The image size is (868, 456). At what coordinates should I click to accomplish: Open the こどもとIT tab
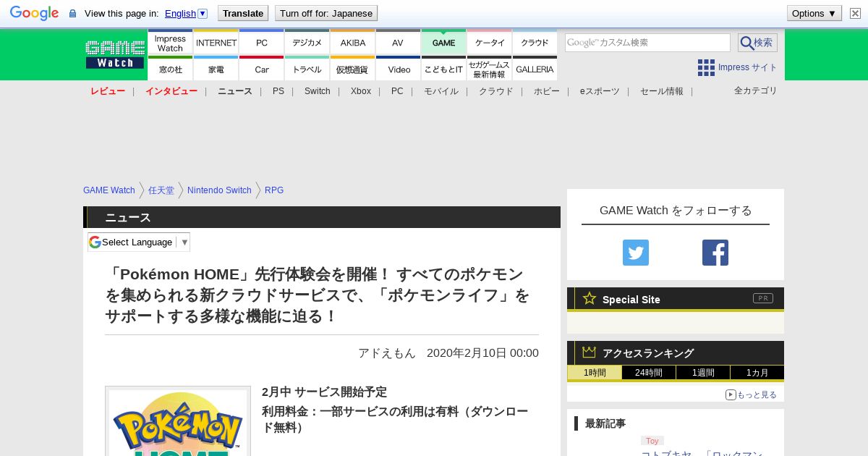click(443, 69)
